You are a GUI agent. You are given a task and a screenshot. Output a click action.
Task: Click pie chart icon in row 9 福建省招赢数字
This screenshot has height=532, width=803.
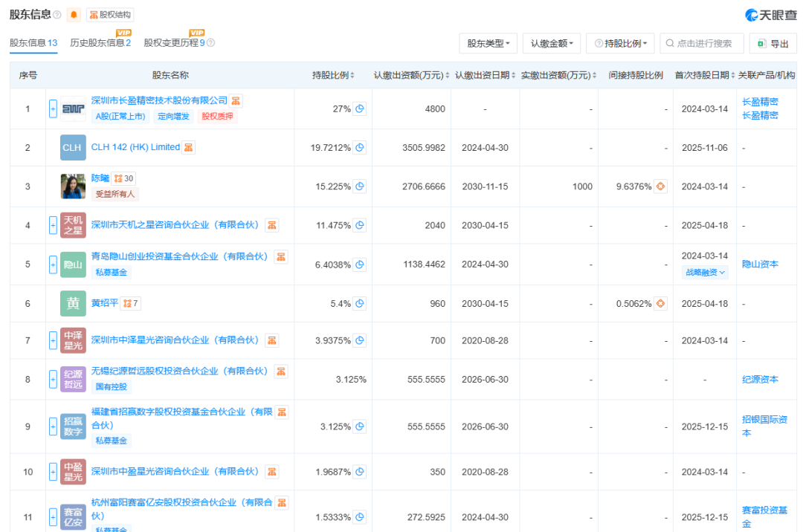360,426
